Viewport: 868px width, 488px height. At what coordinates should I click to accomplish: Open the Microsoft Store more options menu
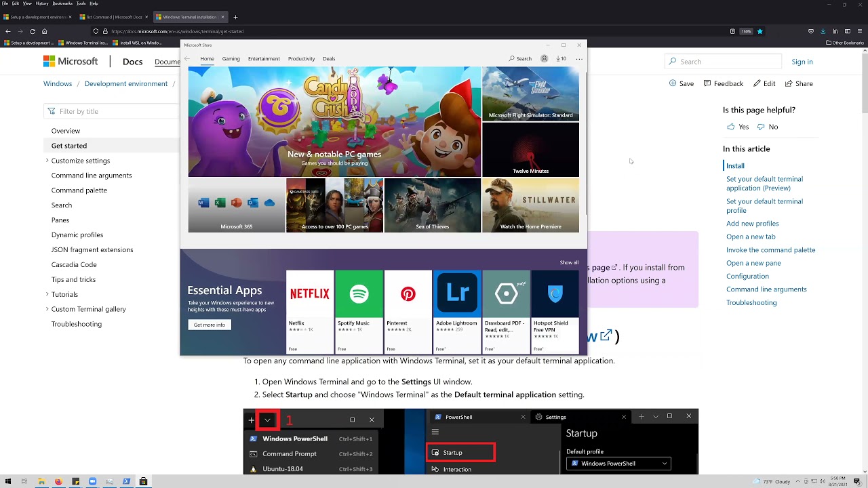tap(578, 58)
